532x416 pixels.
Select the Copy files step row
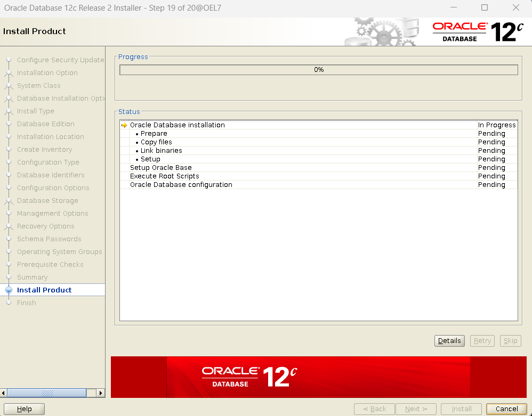click(319, 142)
